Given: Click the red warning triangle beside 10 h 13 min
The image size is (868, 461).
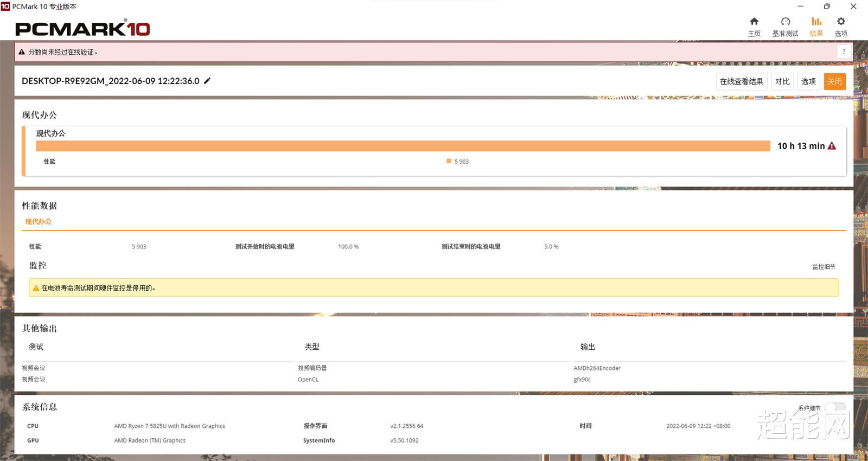Looking at the screenshot, I should (x=832, y=146).
